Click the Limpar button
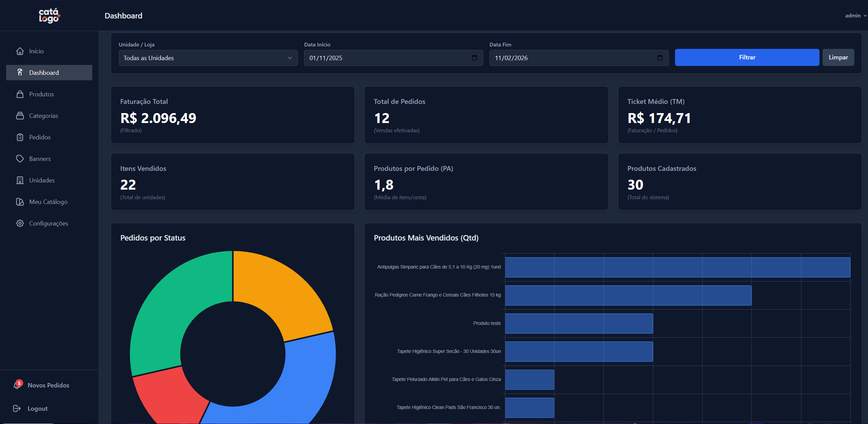 (838, 57)
